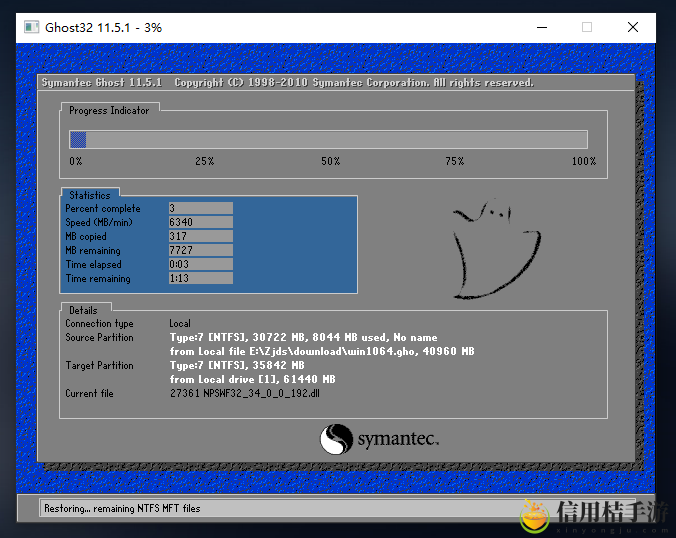Viewport: 676px width, 538px height.
Task: Click the Speed (MB/min) label
Action: (99, 222)
